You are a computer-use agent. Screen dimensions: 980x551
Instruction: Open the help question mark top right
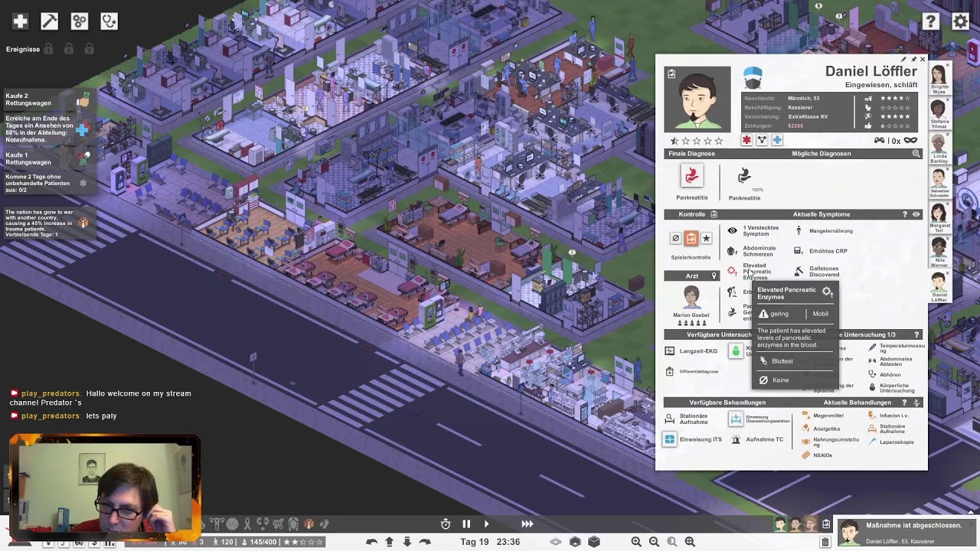pyautogui.click(x=930, y=21)
